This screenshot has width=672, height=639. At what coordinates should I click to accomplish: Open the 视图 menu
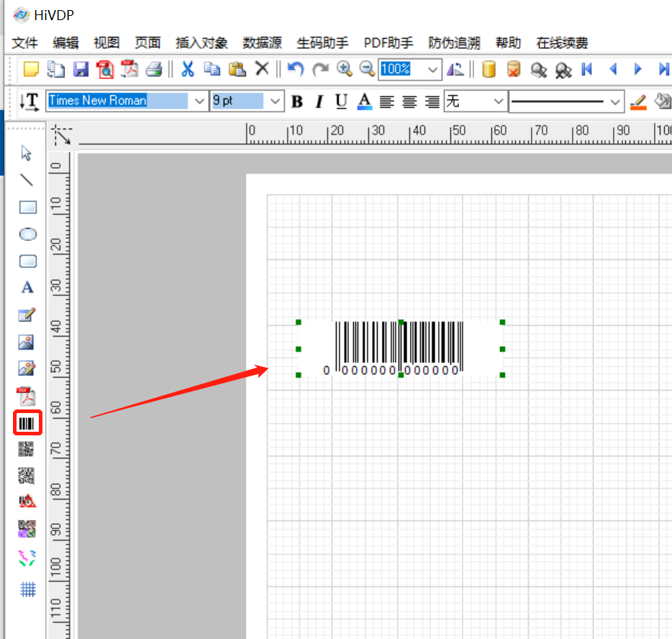coord(106,43)
